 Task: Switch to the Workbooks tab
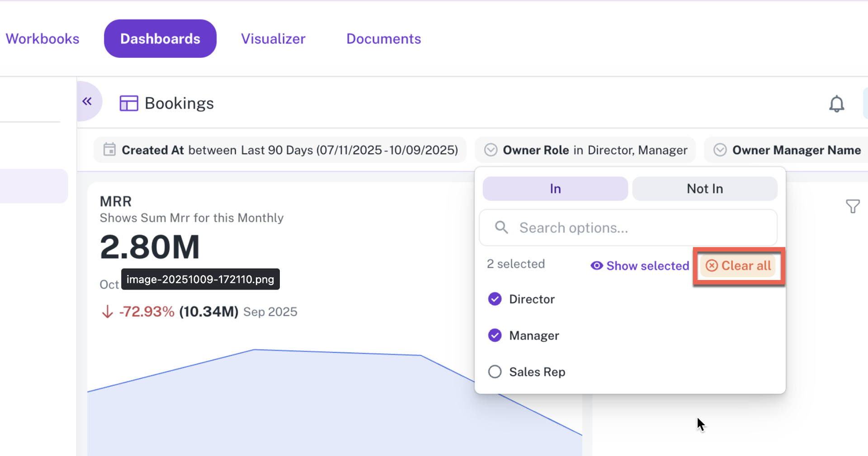pos(42,39)
